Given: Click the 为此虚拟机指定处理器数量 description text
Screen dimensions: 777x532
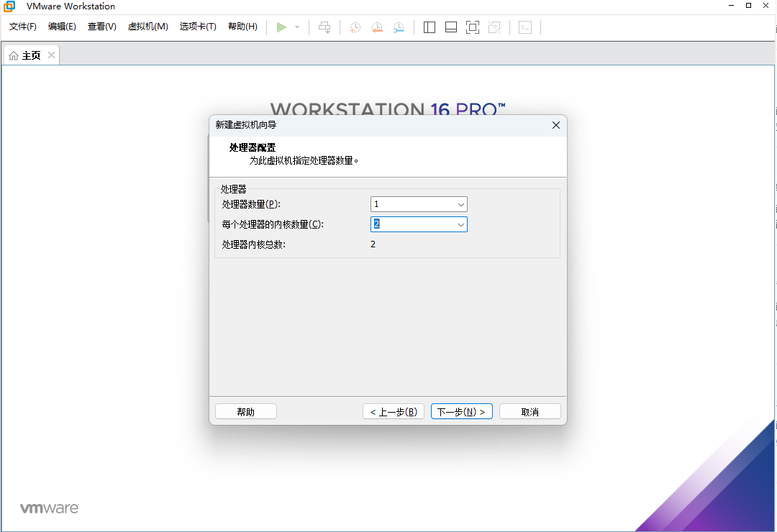Looking at the screenshot, I should (304, 160).
